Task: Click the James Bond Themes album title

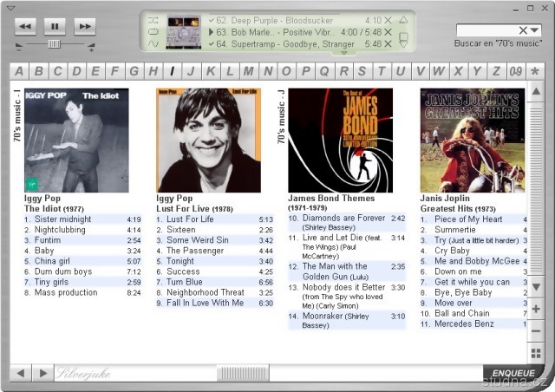Action: (331, 199)
